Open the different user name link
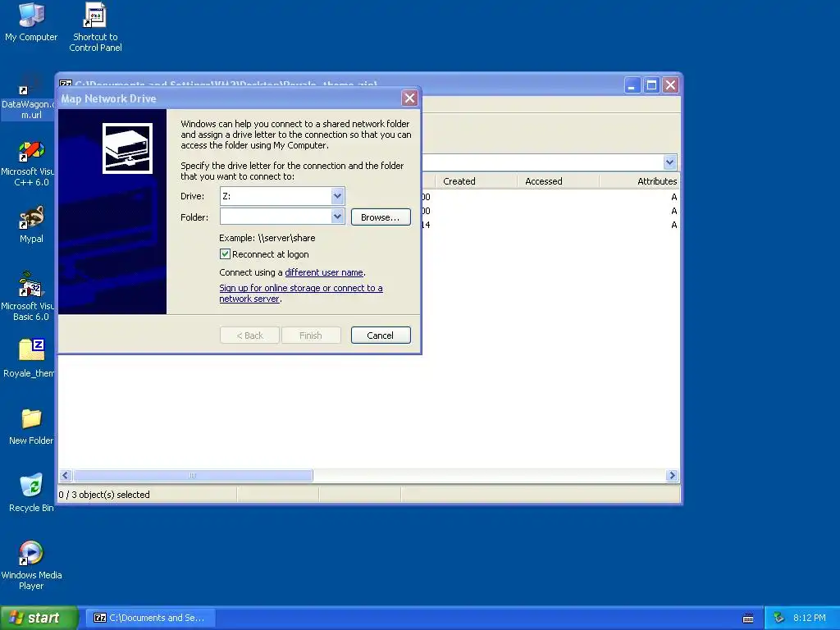The image size is (840, 630). tap(323, 272)
